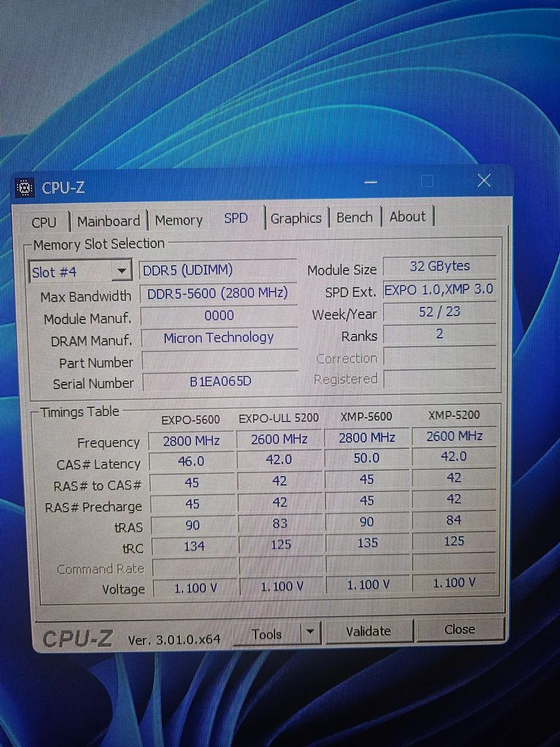Open the Graphics tab
The height and width of the screenshot is (747, 560).
pyautogui.click(x=296, y=218)
